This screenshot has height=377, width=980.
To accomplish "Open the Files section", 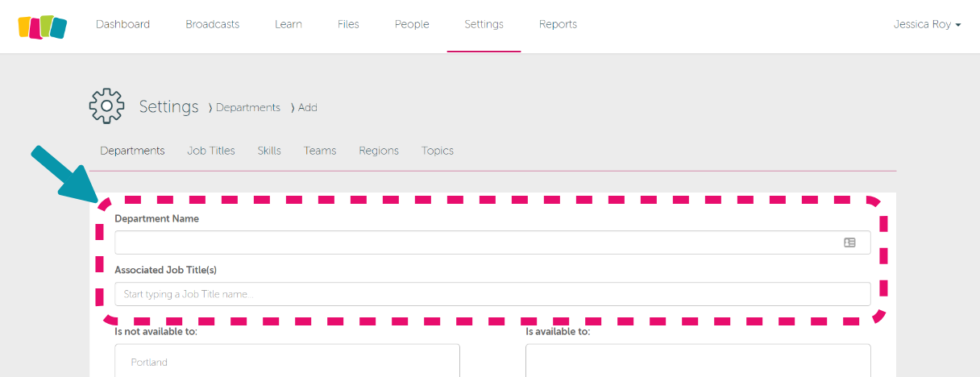I will [x=348, y=24].
